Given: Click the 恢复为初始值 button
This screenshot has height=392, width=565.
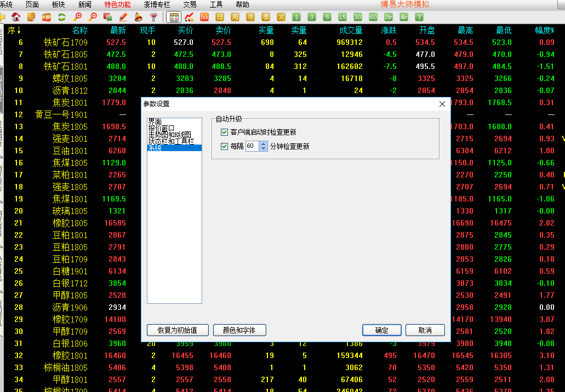Looking at the screenshot, I should 177,330.
